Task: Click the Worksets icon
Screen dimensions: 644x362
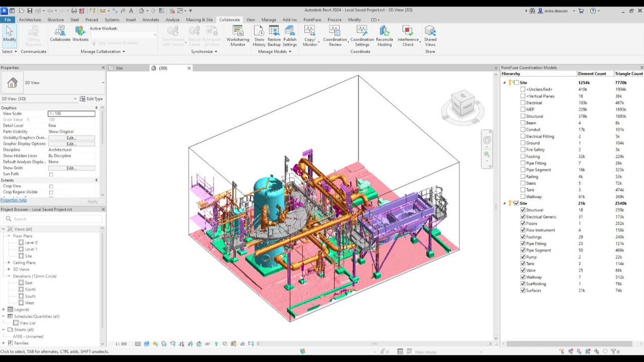Action: click(80, 34)
